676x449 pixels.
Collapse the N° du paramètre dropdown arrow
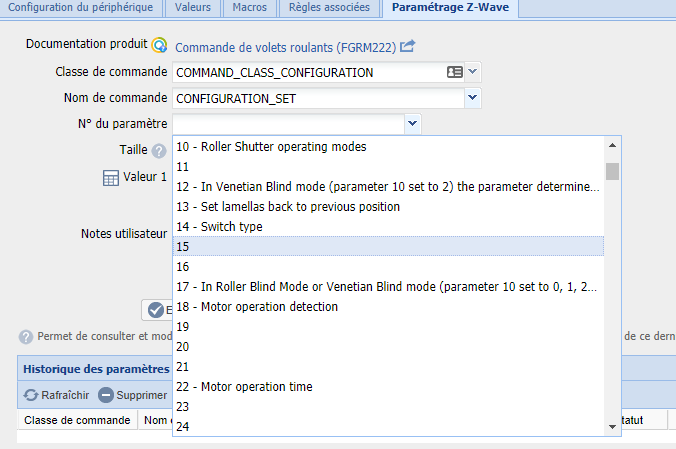[413, 123]
